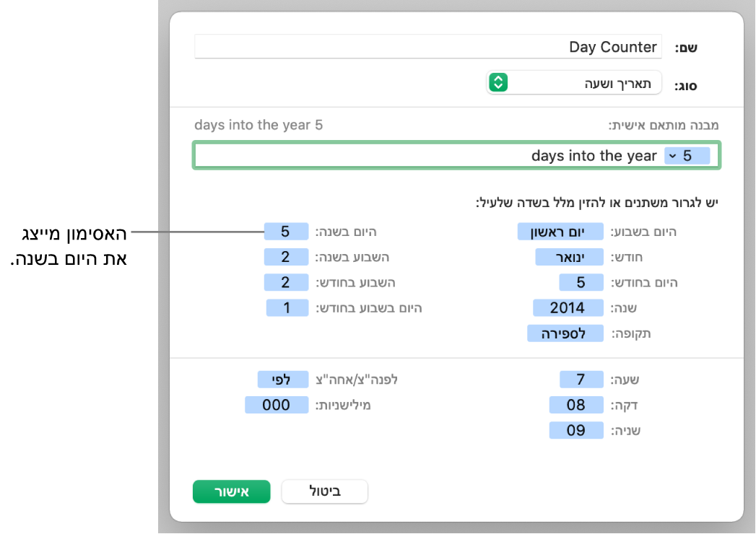This screenshot has height=534, width=756.
Task: Click the custom format field with days into the year
Action: point(456,156)
